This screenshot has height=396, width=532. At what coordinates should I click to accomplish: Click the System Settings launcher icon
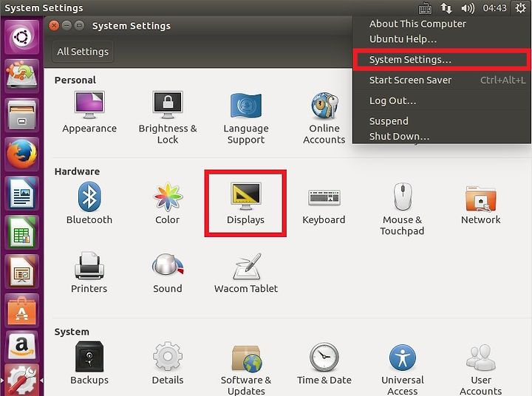[22, 380]
